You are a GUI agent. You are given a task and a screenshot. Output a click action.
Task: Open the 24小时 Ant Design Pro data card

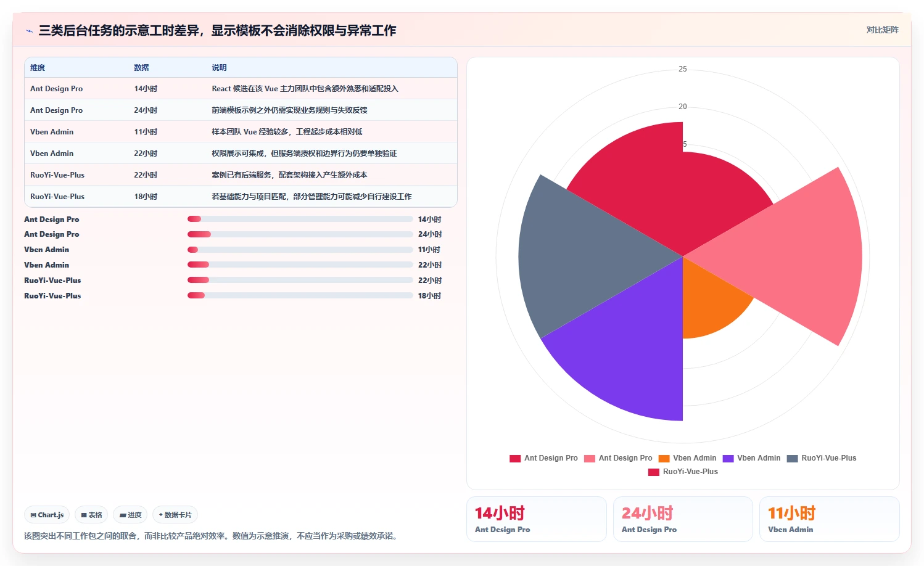click(683, 519)
